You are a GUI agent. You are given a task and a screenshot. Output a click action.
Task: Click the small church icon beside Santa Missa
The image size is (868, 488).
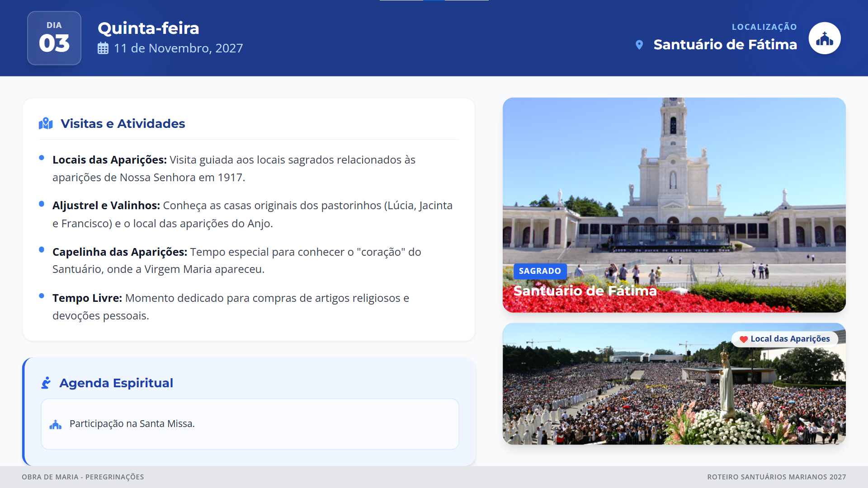[56, 424]
